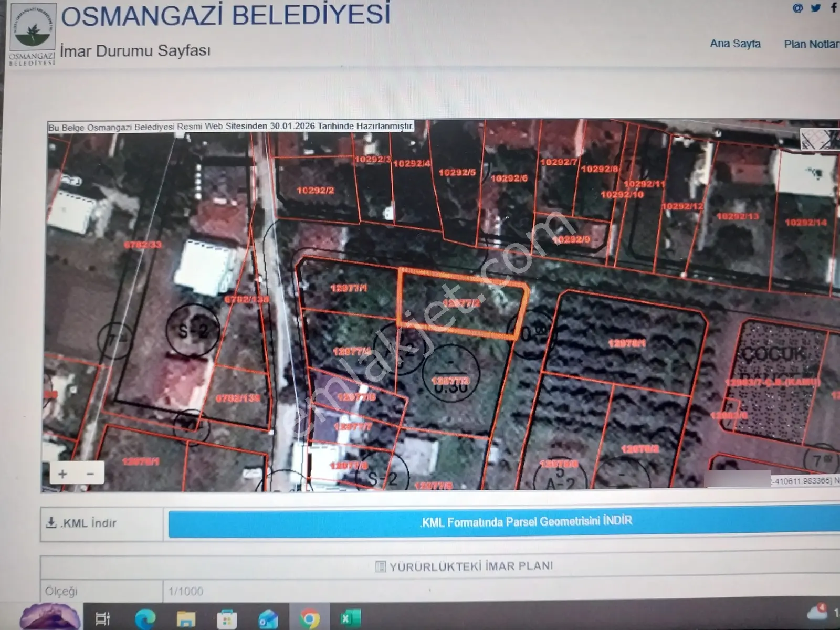Open Microsoft Store from the taskbar
This screenshot has height=630, width=840.
click(227, 619)
